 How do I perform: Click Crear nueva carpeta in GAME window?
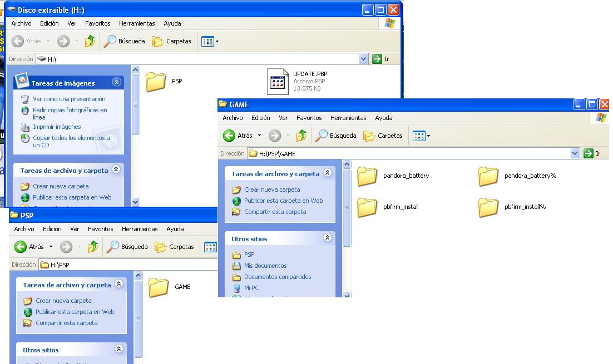[272, 190]
